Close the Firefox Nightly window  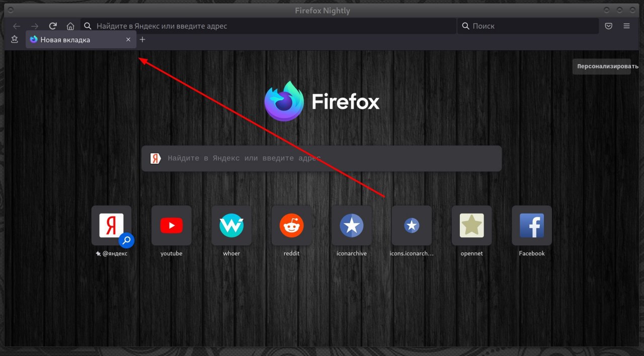633,10
